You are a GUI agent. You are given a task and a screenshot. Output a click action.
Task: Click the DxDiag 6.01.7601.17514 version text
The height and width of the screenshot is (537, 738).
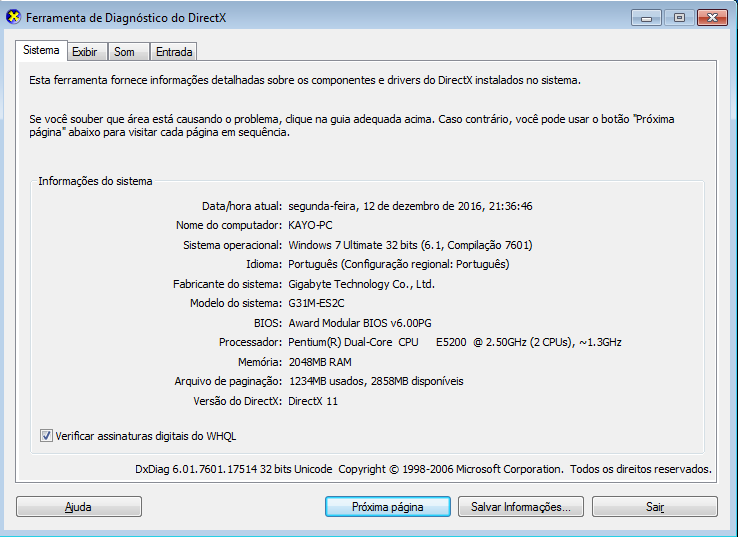point(423,469)
